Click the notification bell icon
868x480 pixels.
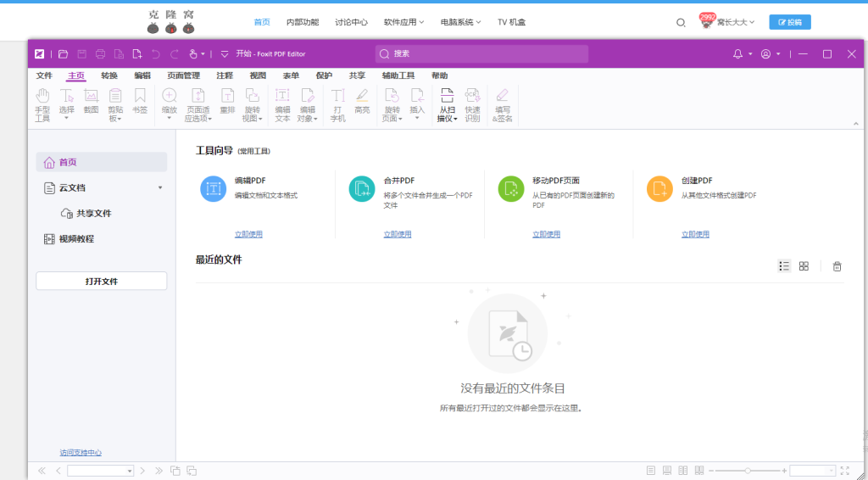(x=737, y=53)
